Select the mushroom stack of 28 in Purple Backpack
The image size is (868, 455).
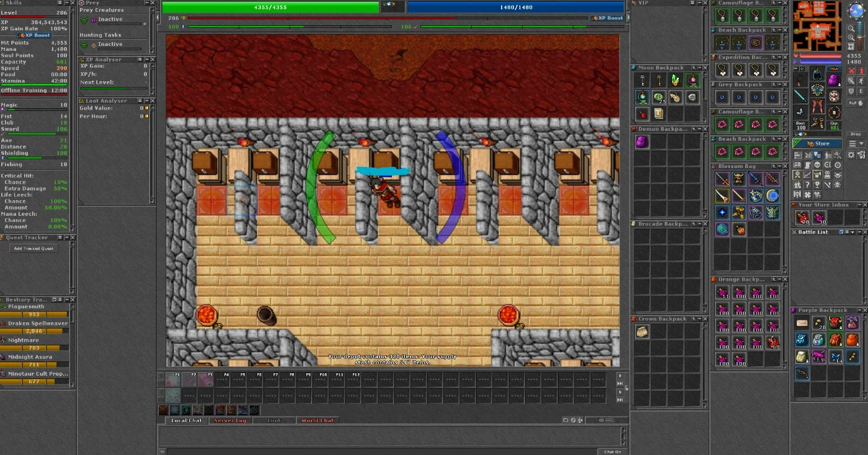click(819, 323)
